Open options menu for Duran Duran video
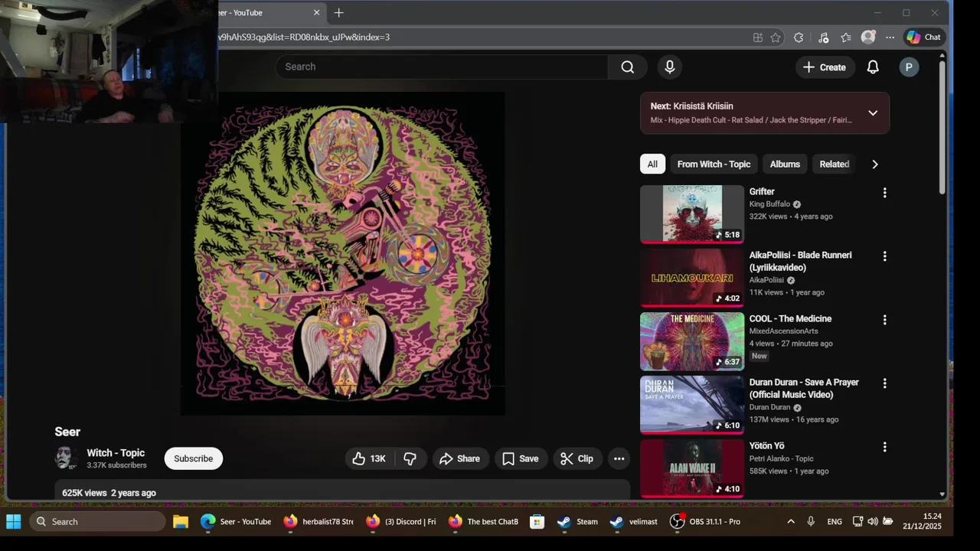The image size is (980, 551). tap(884, 383)
